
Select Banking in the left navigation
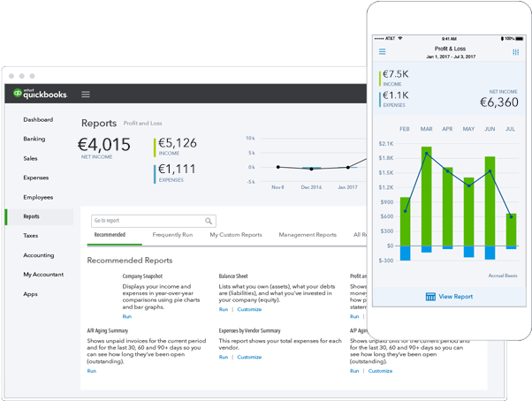pyautogui.click(x=34, y=139)
